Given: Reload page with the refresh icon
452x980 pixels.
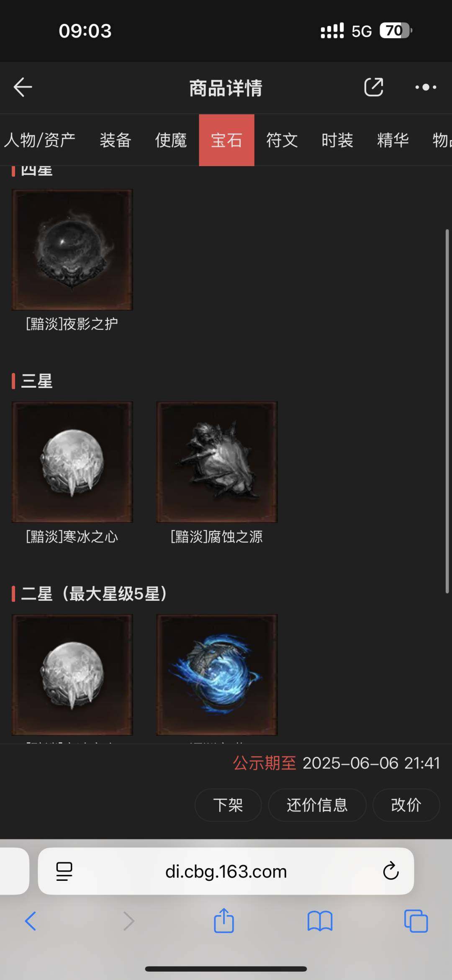Looking at the screenshot, I should point(391,871).
